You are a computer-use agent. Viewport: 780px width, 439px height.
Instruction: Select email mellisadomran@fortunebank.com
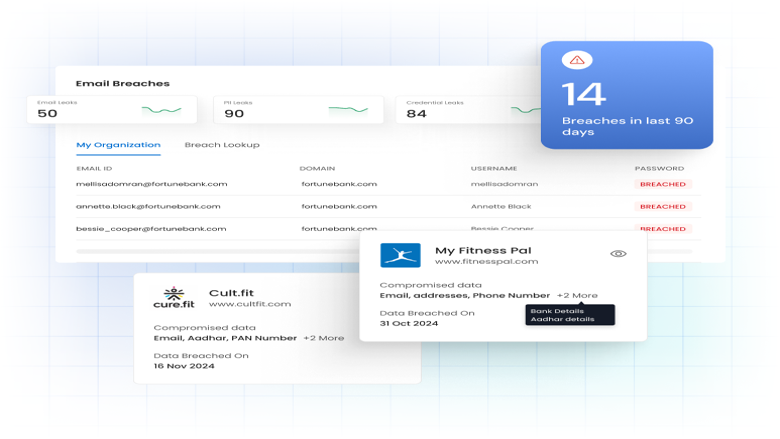click(152, 184)
